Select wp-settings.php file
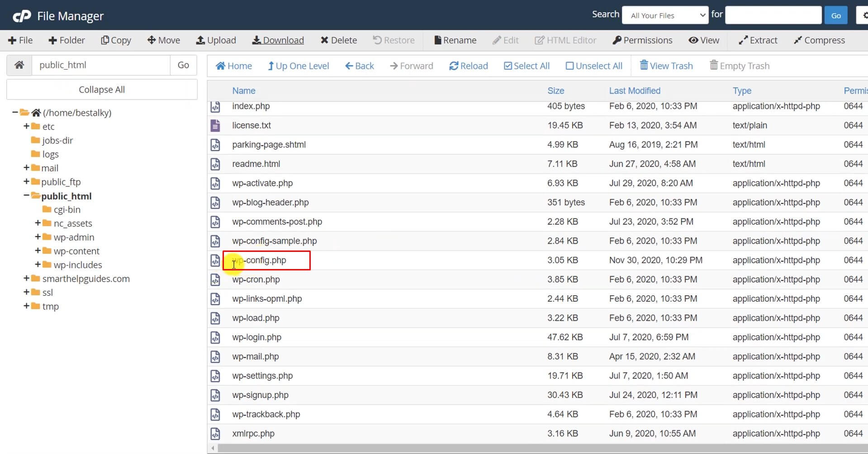This screenshot has width=868, height=454. tap(262, 376)
